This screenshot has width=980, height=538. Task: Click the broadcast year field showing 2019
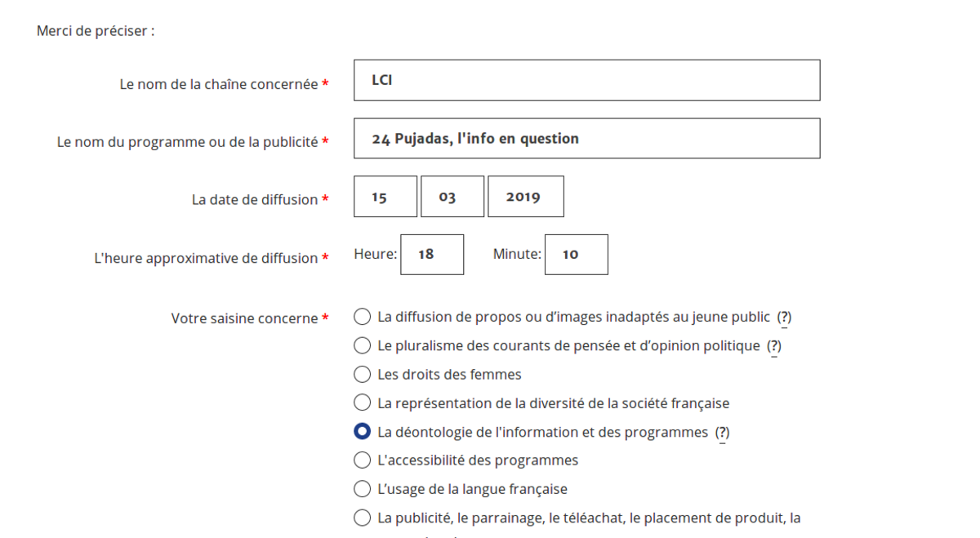click(x=525, y=197)
